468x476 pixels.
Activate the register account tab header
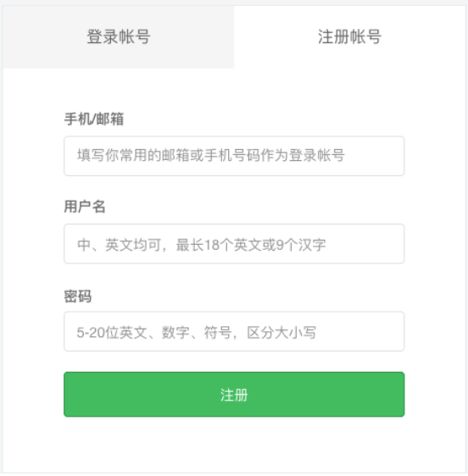click(349, 36)
